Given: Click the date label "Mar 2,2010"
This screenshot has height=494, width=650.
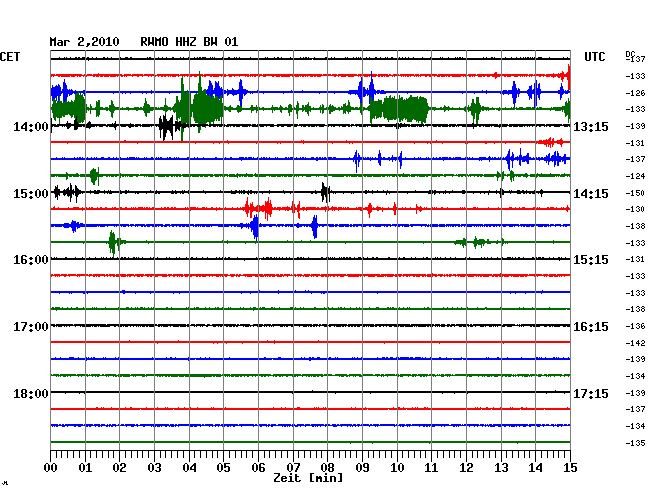Looking at the screenshot, I should coord(84,42).
